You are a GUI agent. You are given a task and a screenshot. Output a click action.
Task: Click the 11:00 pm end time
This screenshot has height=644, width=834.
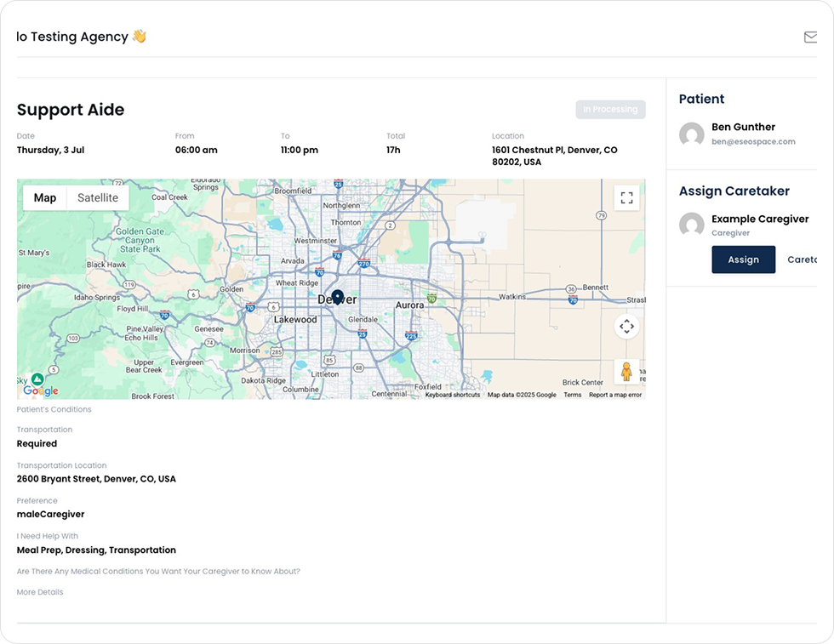300,150
